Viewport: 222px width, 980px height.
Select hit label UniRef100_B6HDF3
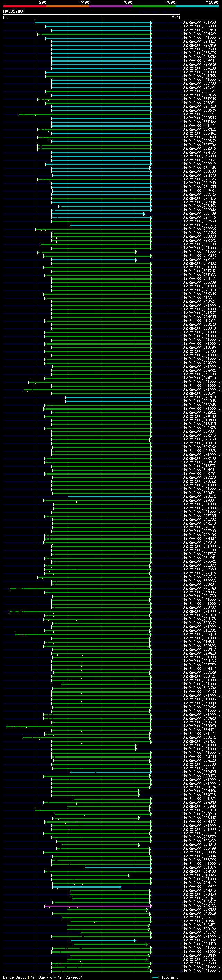click(x=199, y=844)
